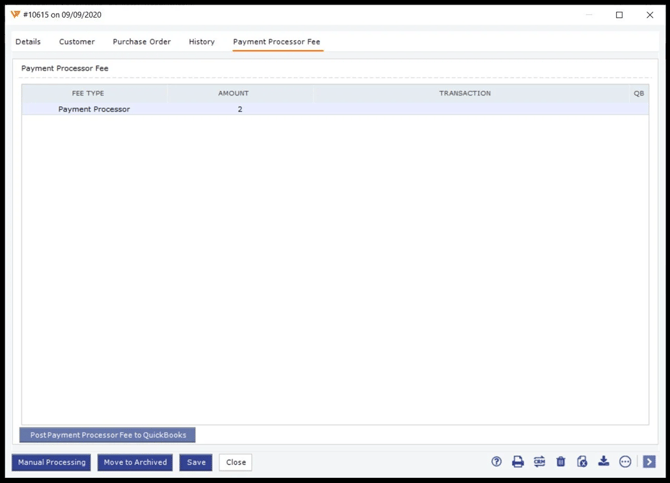This screenshot has width=670, height=483.
Task: Sort by the Fee Type column header
Action: point(88,93)
